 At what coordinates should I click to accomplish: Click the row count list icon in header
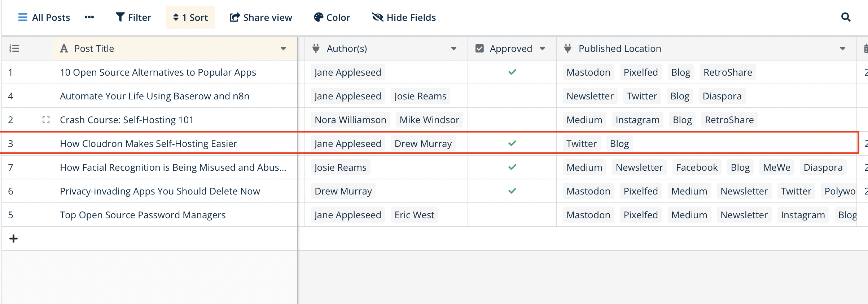(14, 48)
